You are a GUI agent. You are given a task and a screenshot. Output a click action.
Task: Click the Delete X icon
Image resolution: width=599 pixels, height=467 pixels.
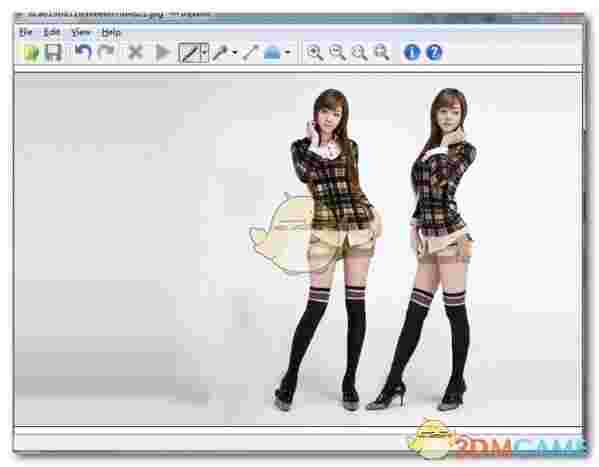coord(135,53)
